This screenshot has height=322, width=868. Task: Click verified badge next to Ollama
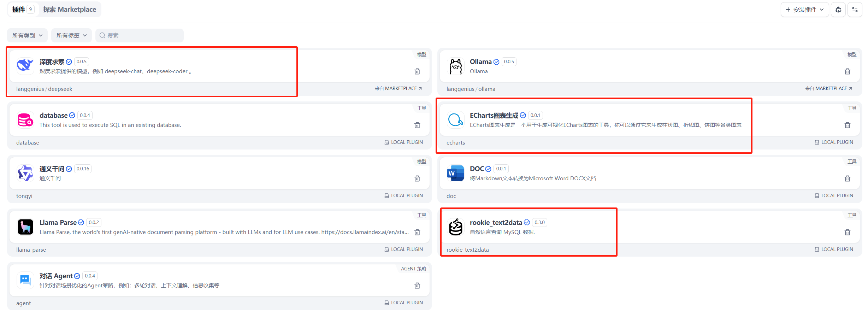click(x=496, y=62)
